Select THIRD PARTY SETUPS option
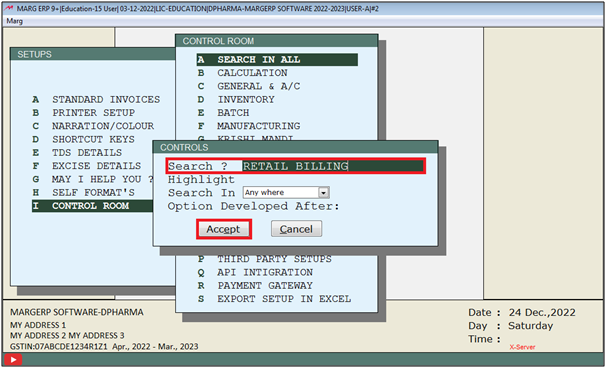The width and height of the screenshot is (607, 368). pos(274,259)
